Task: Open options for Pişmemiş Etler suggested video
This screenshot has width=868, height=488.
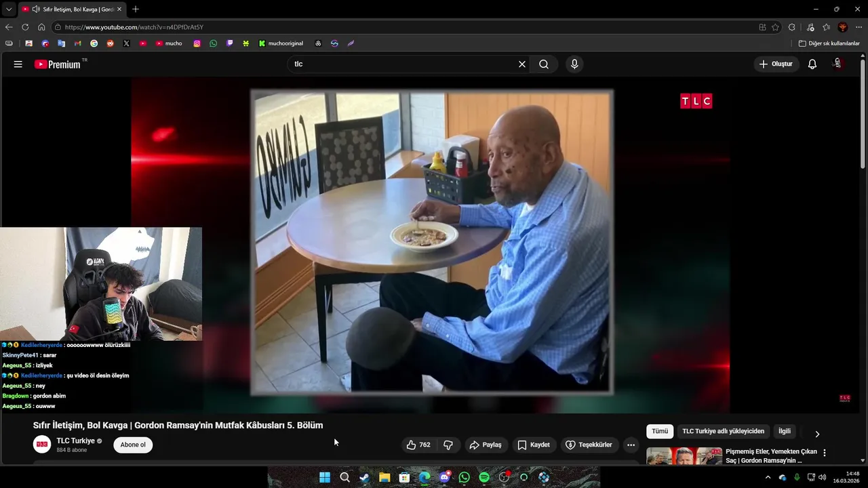Action: (x=825, y=453)
